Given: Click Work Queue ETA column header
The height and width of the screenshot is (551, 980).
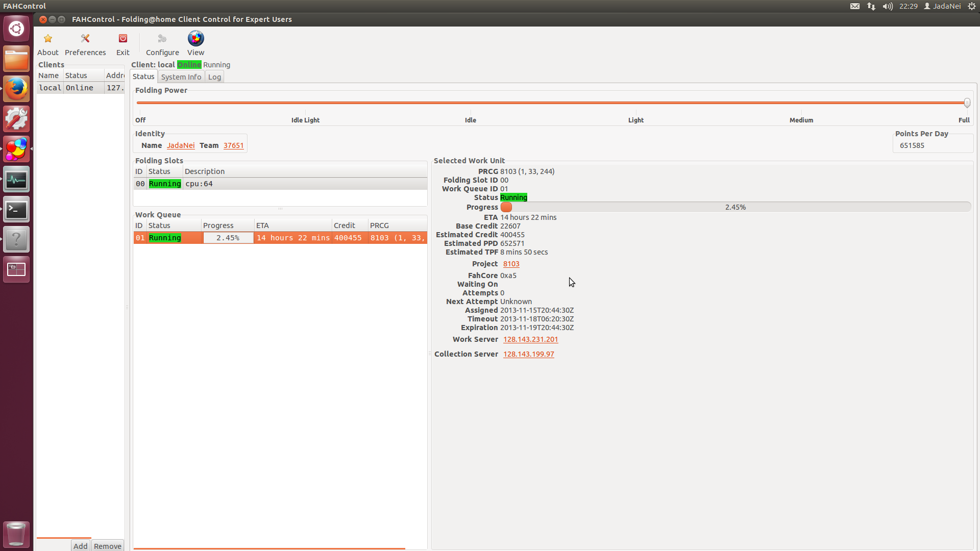Looking at the screenshot, I should (293, 226).
